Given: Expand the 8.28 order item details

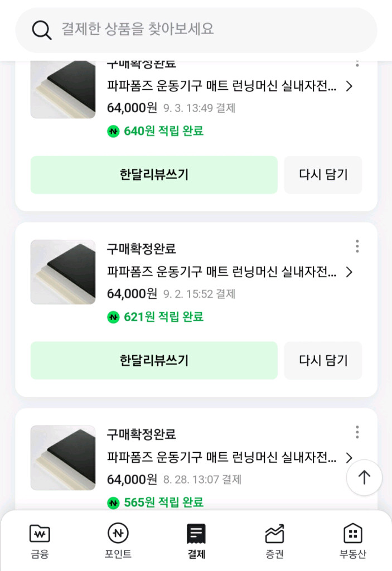Looking at the screenshot, I should pos(350,458).
